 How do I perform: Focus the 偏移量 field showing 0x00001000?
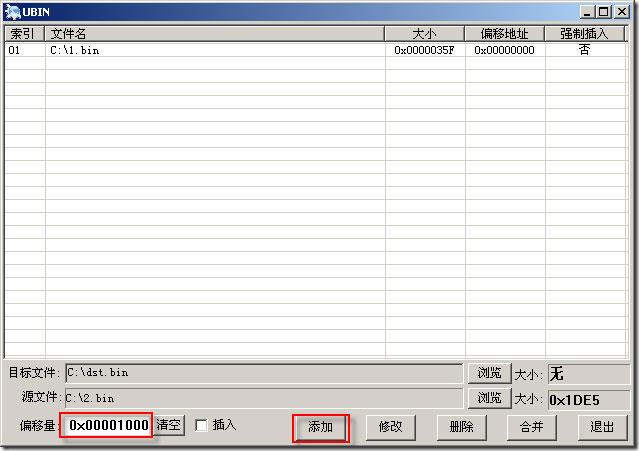point(106,426)
